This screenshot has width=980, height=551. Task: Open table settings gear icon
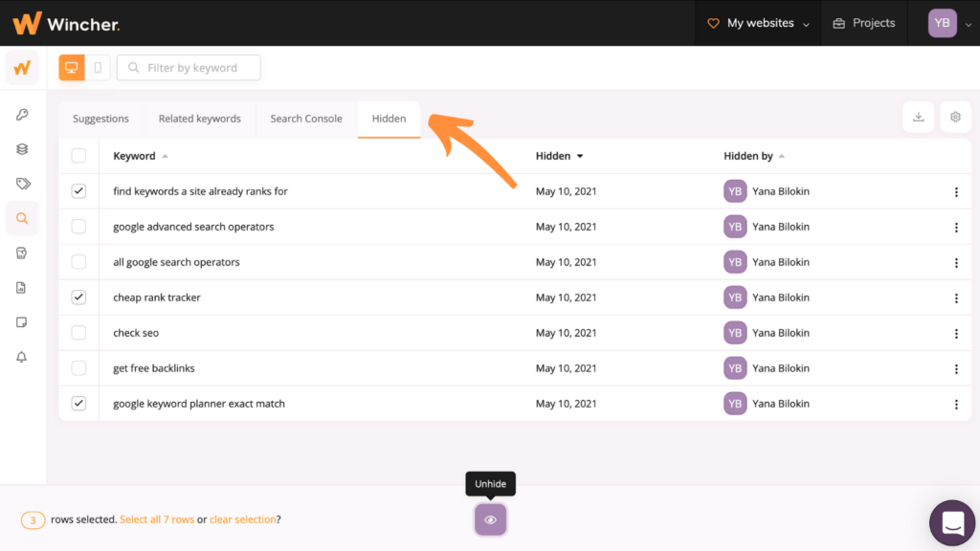tap(955, 118)
